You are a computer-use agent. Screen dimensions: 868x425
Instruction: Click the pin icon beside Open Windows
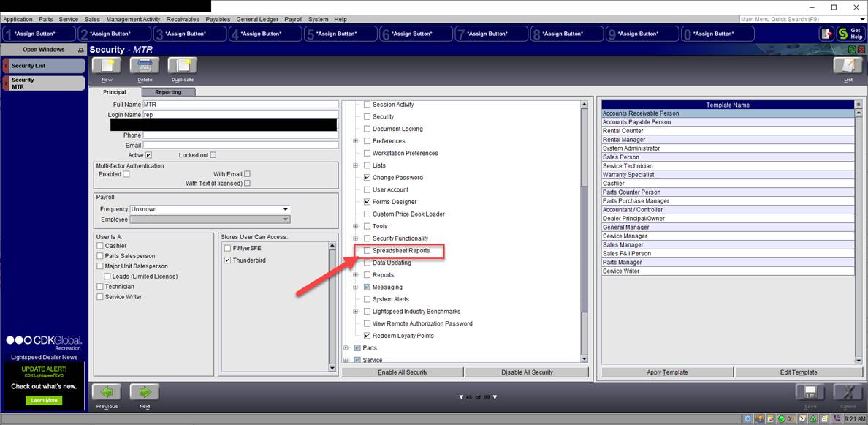(81, 50)
